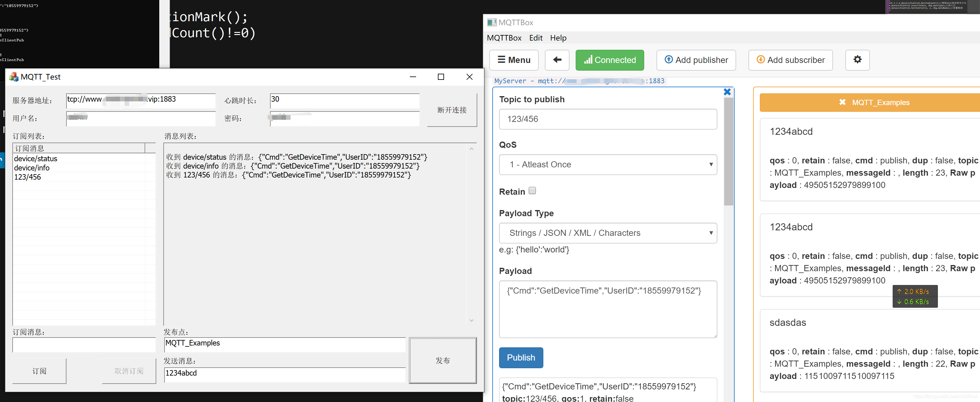
Task: Click the blue Publish button
Action: coord(520,357)
